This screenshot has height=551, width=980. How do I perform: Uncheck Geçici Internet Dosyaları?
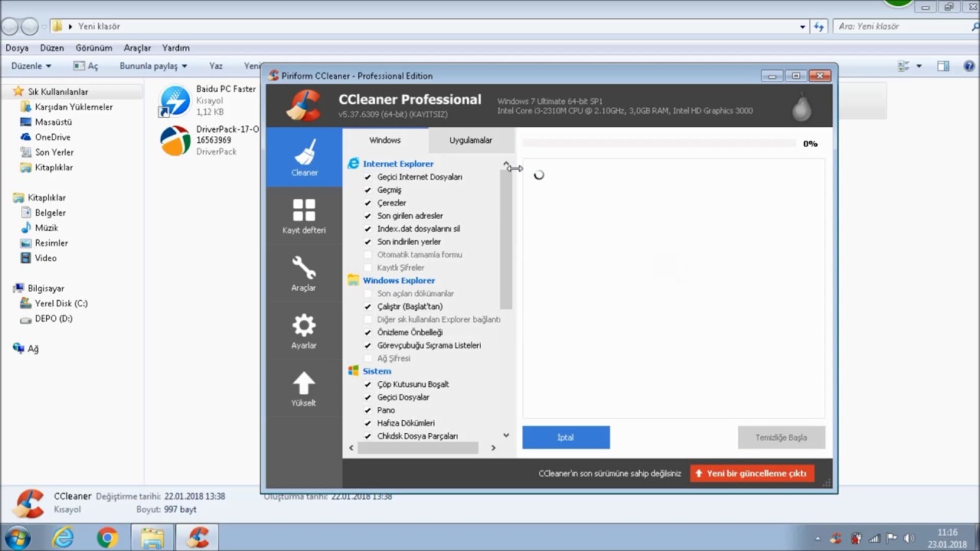coord(367,177)
